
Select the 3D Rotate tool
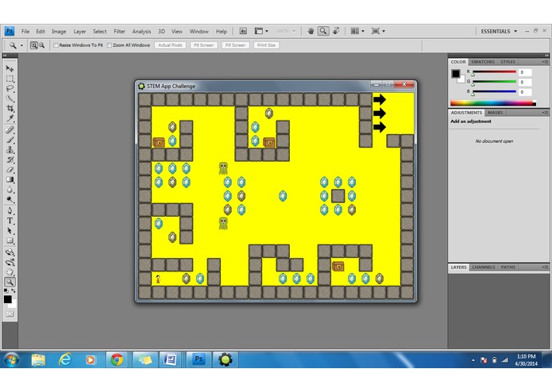[10, 252]
